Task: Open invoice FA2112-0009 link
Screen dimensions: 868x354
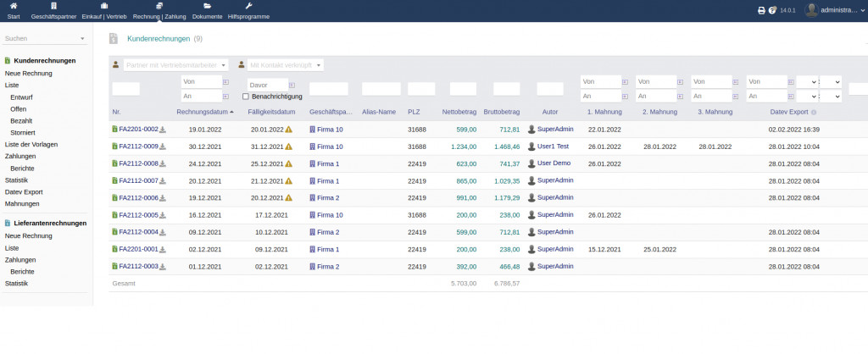Action: (x=138, y=147)
